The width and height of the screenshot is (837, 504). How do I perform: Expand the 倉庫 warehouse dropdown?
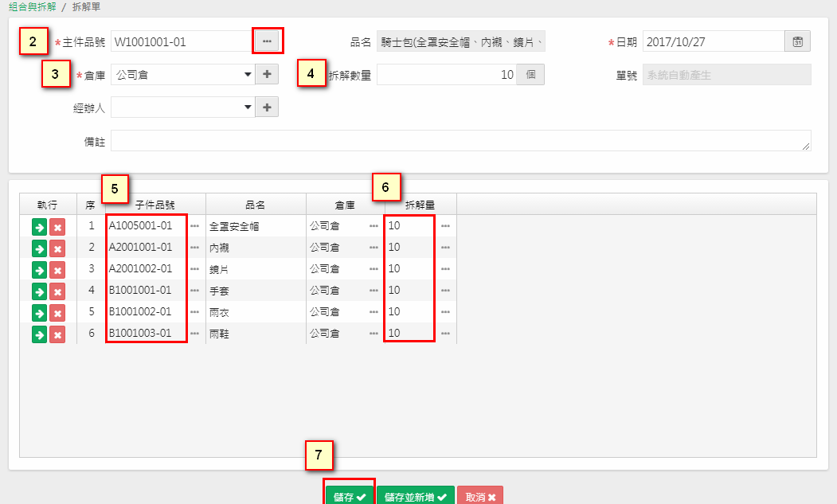tap(248, 74)
